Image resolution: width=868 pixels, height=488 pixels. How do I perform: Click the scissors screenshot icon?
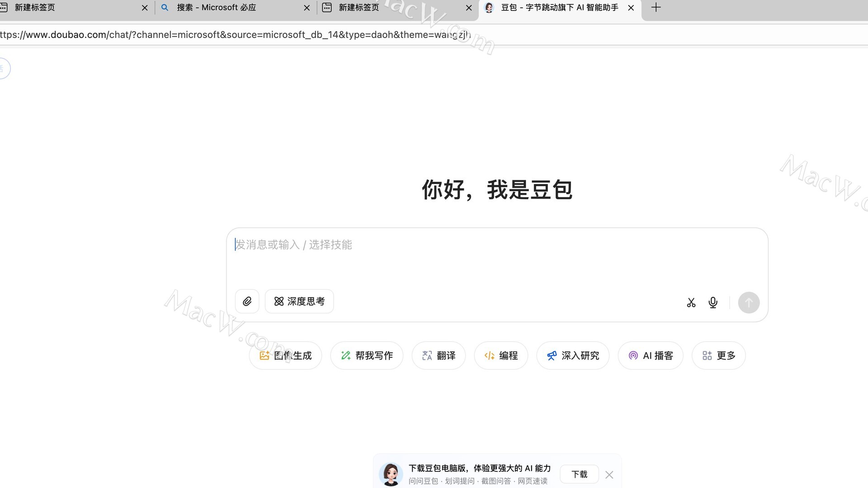tap(691, 303)
